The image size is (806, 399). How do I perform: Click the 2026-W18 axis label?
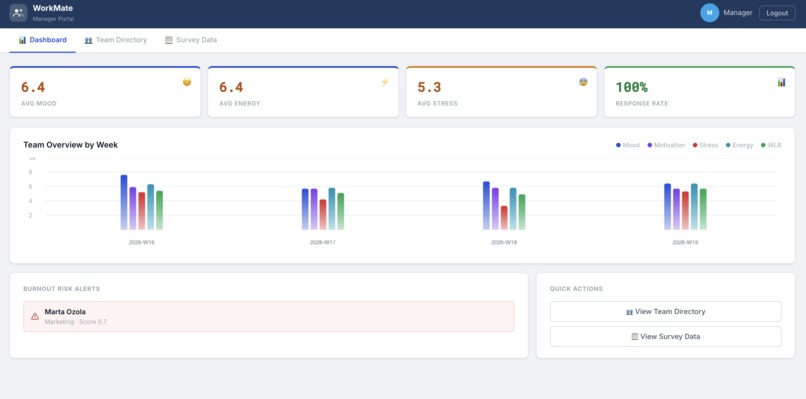pos(504,242)
